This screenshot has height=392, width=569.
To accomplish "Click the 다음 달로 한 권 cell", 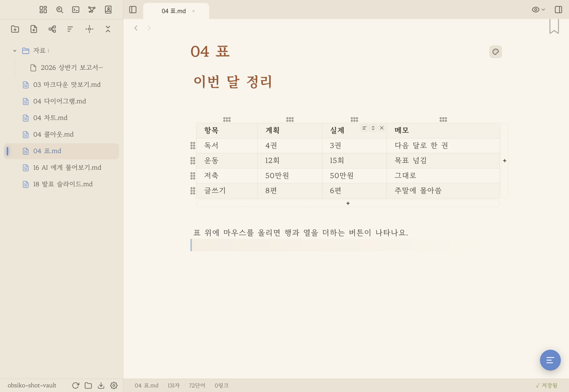I will pos(443,146).
